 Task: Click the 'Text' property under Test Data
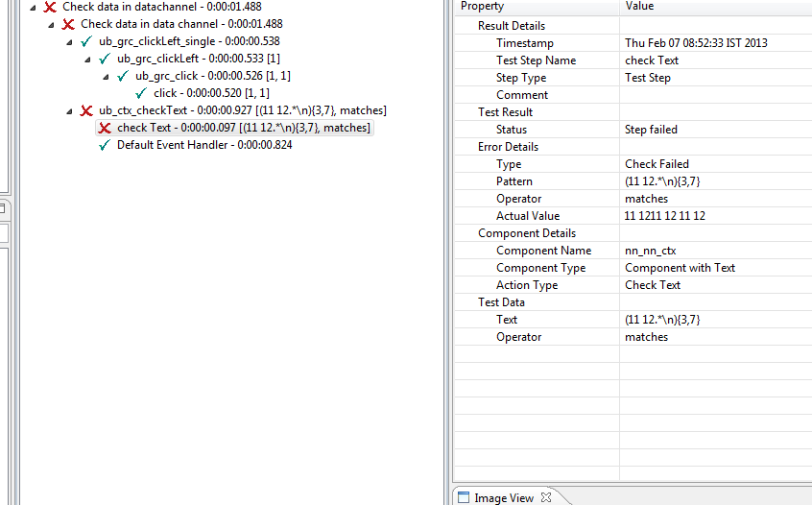(507, 320)
